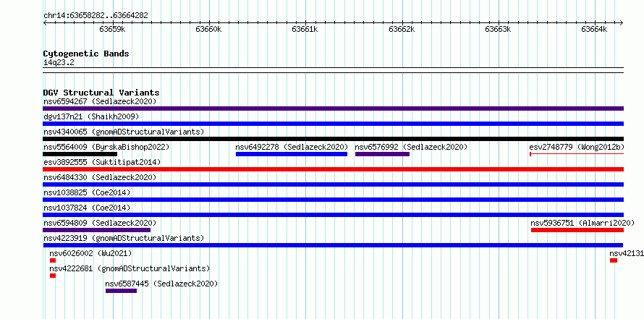Select the blue nsv6484330 variant bar
The width and height of the screenshot is (644, 319).
pos(333,184)
